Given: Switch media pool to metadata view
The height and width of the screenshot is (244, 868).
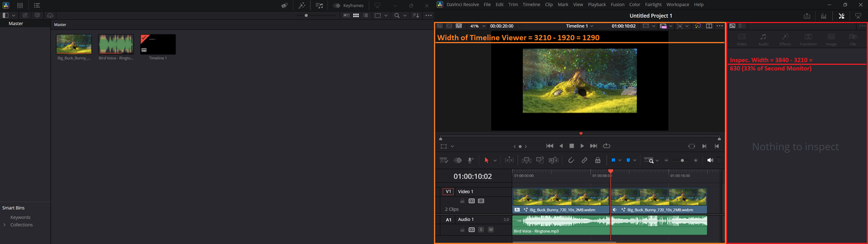Looking at the screenshot, I should [x=347, y=15].
